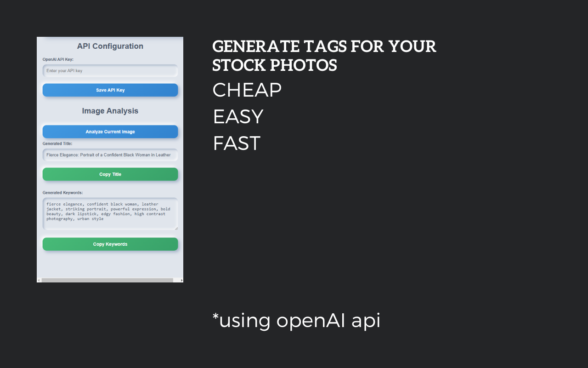The width and height of the screenshot is (588, 368).
Task: Click Copy Title to copy the generated title
Action: [x=110, y=174]
